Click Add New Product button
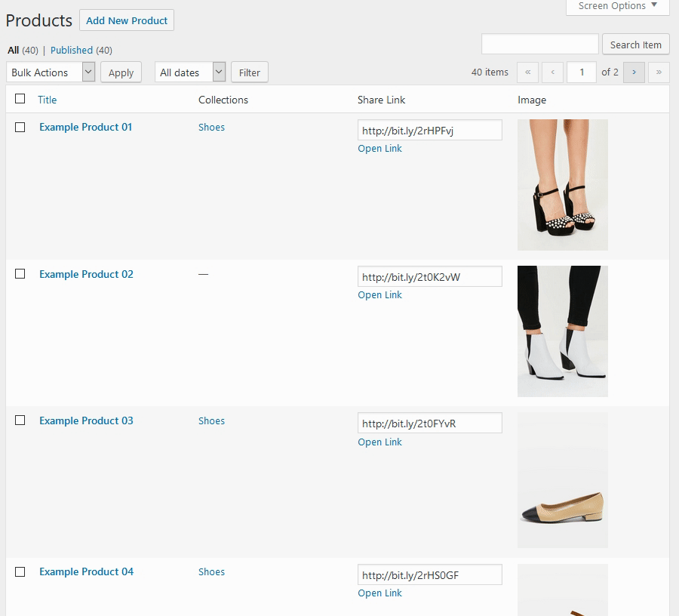679x616 pixels. [127, 20]
